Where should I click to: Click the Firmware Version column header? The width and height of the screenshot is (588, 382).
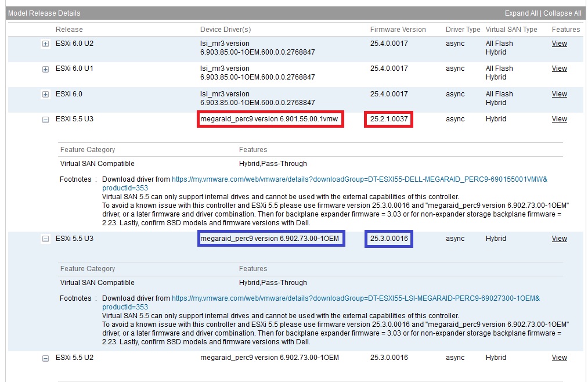coord(398,29)
